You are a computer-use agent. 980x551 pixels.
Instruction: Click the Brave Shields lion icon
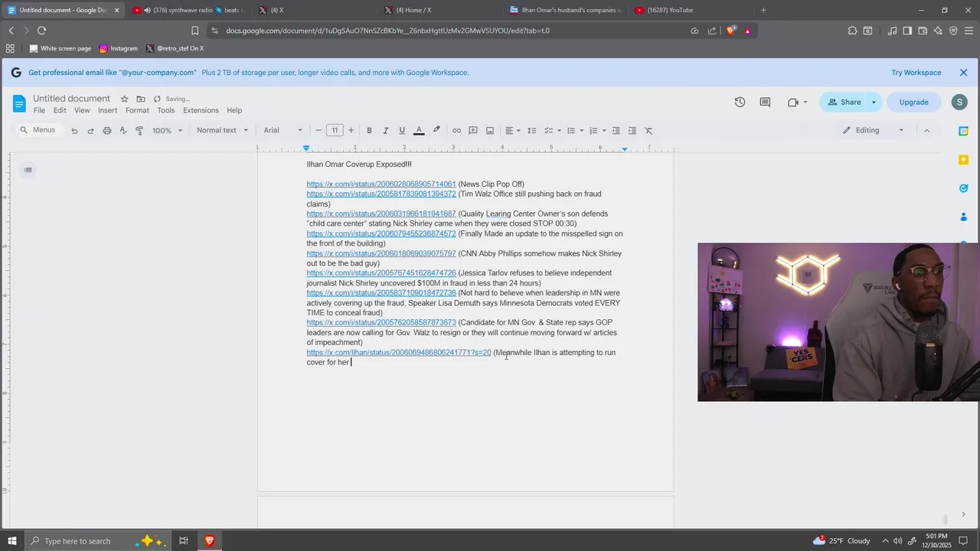tap(731, 31)
